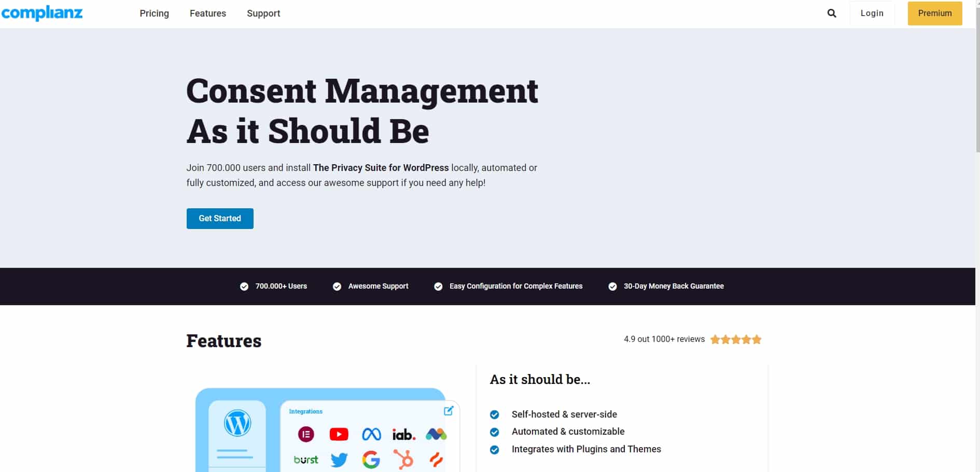The height and width of the screenshot is (472, 980).
Task: Click the five-star rating icons
Action: (x=736, y=339)
